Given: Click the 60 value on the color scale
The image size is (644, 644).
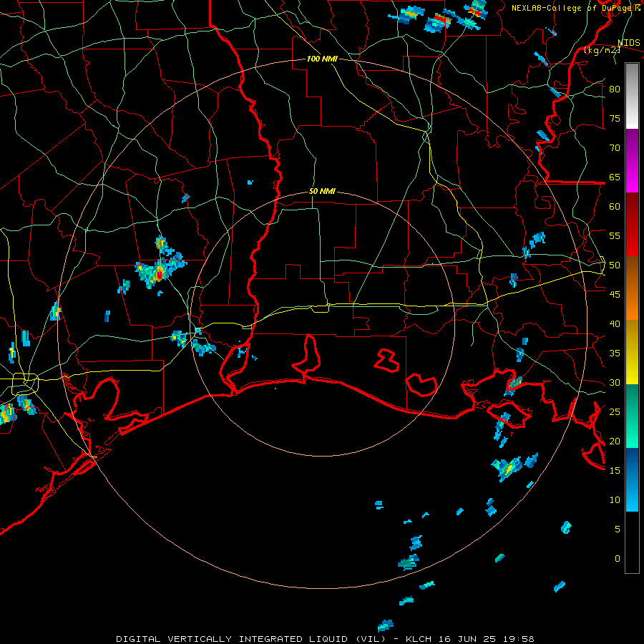Looking at the screenshot, I should pyautogui.click(x=615, y=207).
